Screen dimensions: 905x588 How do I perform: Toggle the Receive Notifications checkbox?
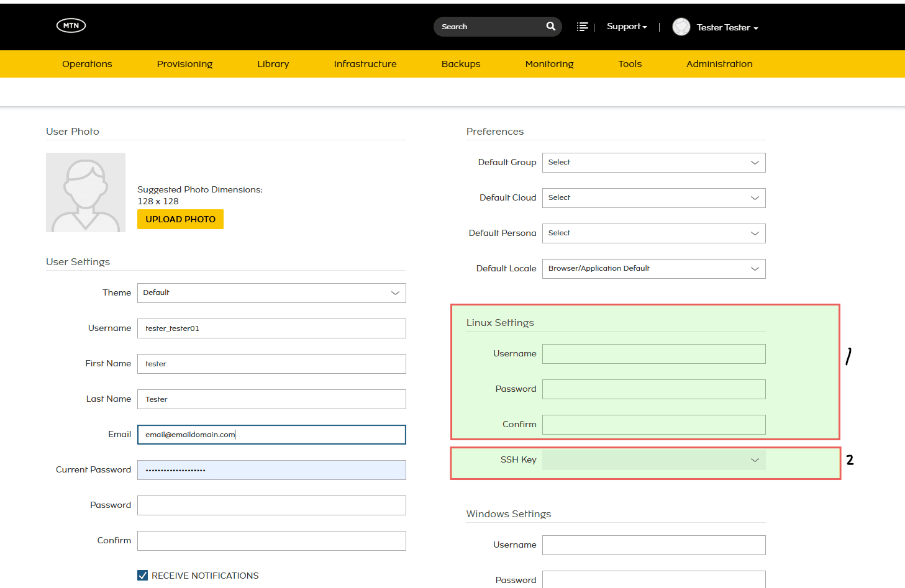tap(143, 576)
